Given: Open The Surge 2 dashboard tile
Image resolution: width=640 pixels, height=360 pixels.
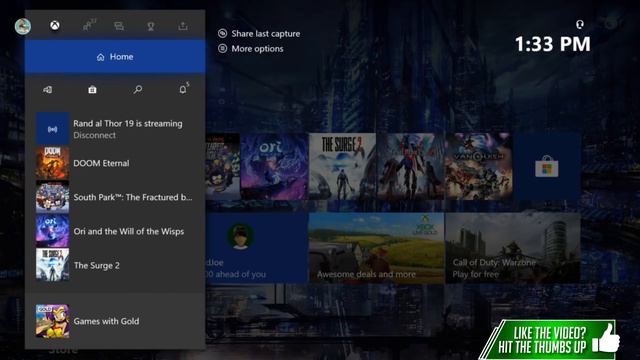Looking at the screenshot, I should [342, 167].
